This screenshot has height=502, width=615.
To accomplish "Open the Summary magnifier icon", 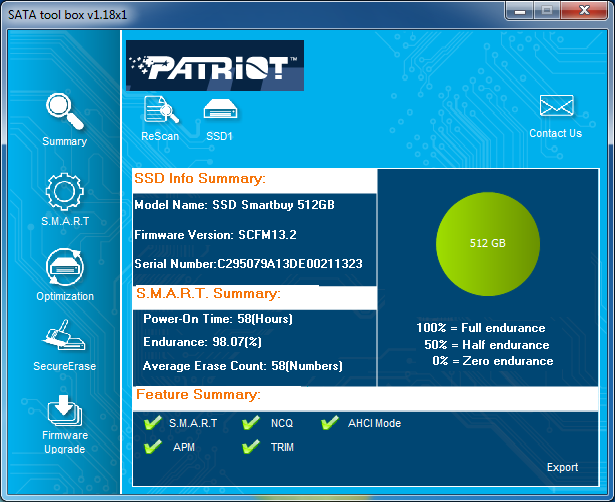I will coord(65,111).
